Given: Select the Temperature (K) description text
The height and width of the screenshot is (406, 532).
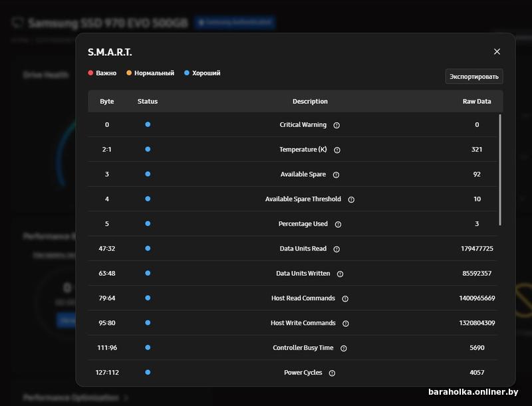Looking at the screenshot, I should (303, 150).
